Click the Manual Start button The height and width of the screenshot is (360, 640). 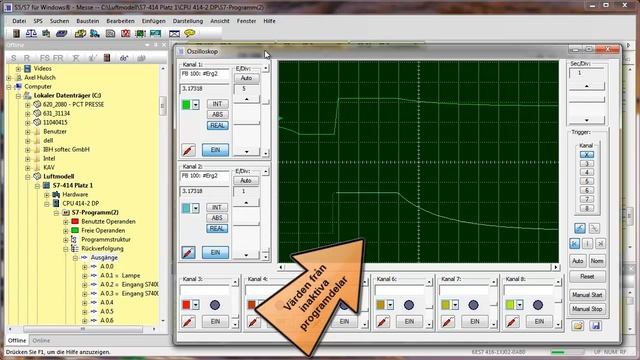pos(587,295)
